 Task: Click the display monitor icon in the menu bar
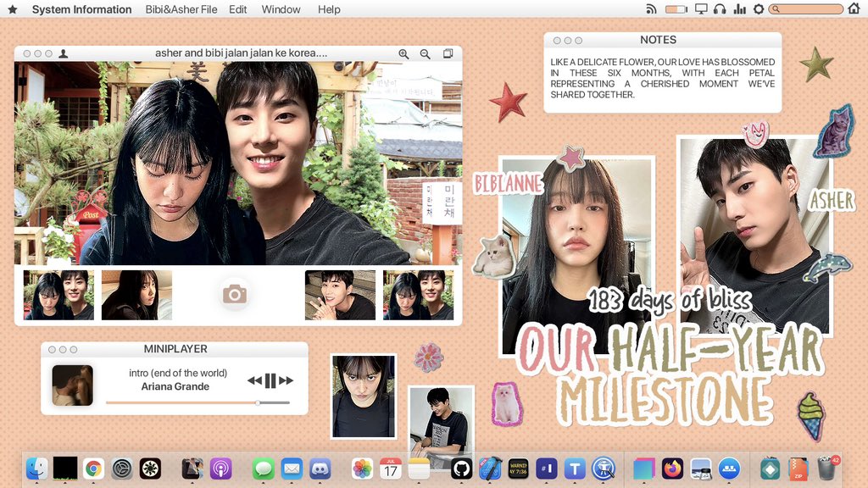[x=701, y=8]
